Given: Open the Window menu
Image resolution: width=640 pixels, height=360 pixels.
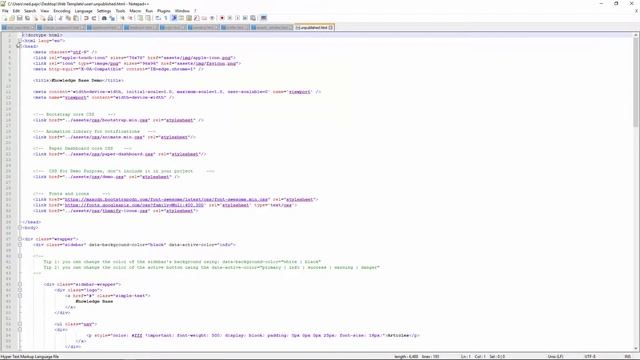Looking at the screenshot, I should (x=182, y=11).
